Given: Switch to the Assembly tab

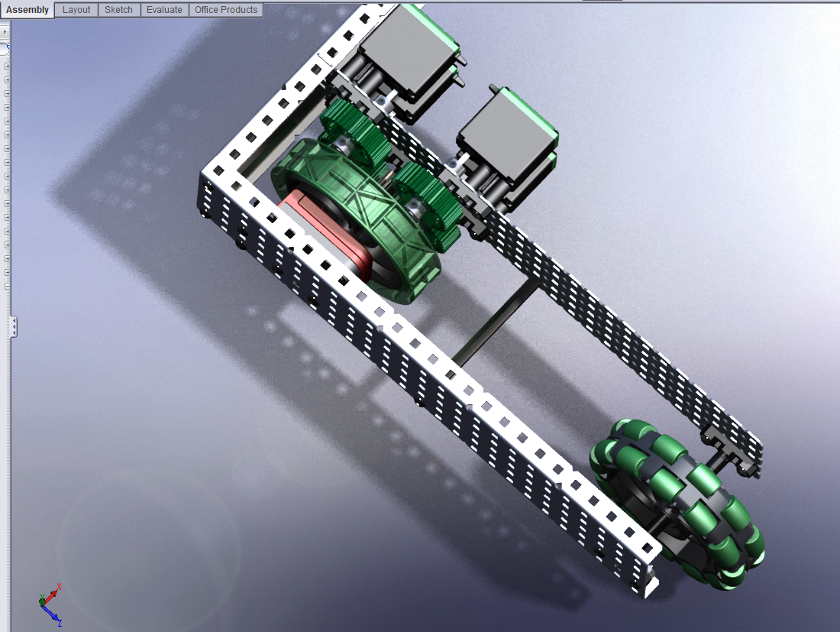Looking at the screenshot, I should click(x=27, y=10).
